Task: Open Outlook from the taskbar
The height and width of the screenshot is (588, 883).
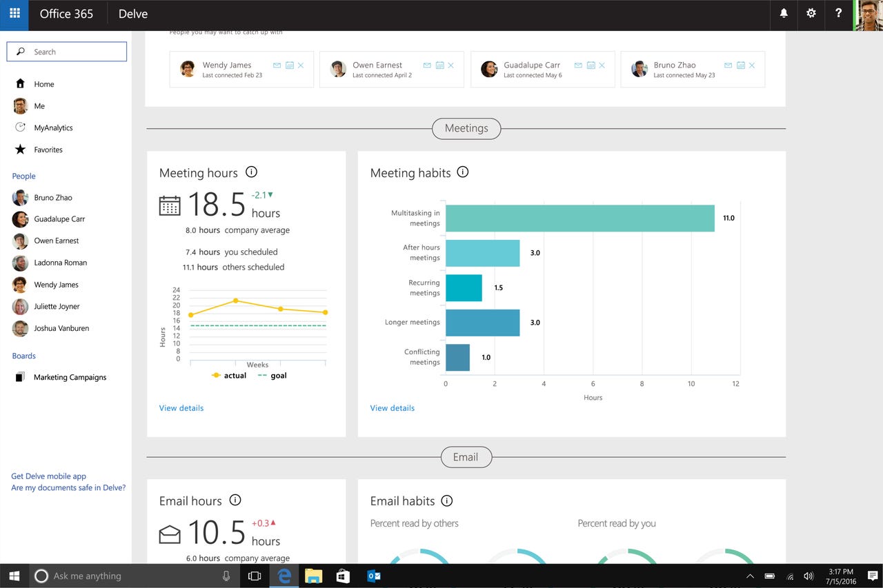Action: click(373, 576)
